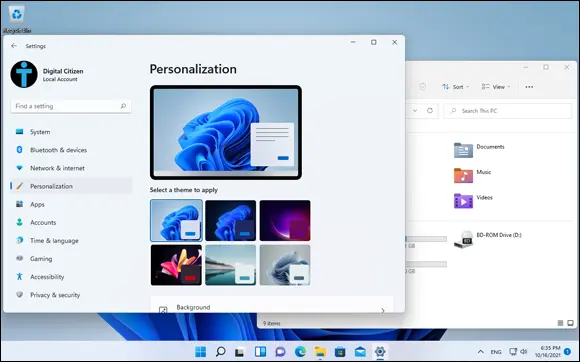The width and height of the screenshot is (580, 362).
Task: Open the Windows Start menu
Action: pos(200,352)
